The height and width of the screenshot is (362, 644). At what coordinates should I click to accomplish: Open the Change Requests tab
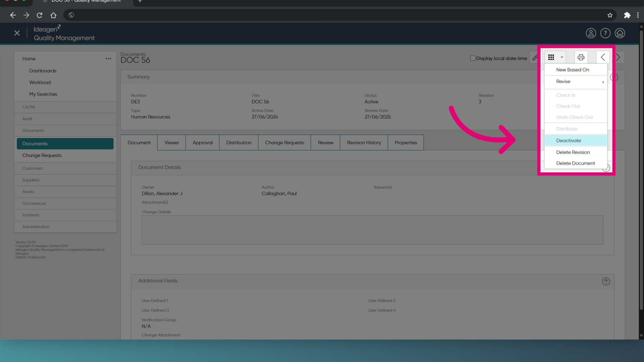click(x=284, y=143)
